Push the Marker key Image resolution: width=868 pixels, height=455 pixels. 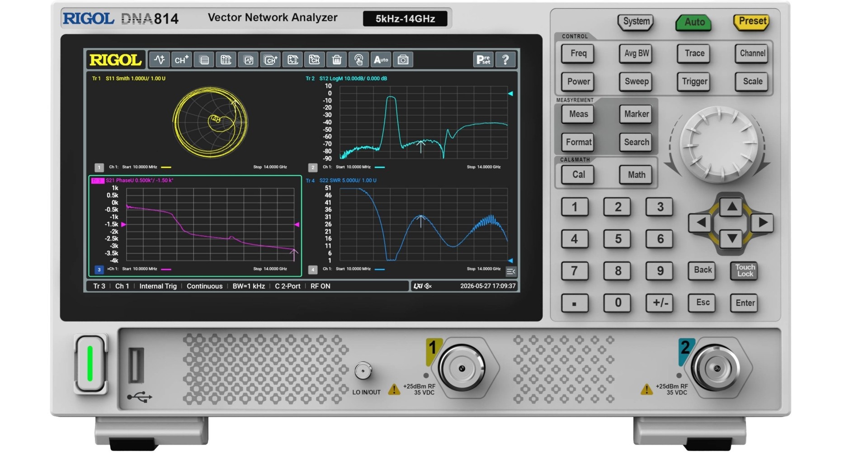pyautogui.click(x=636, y=114)
